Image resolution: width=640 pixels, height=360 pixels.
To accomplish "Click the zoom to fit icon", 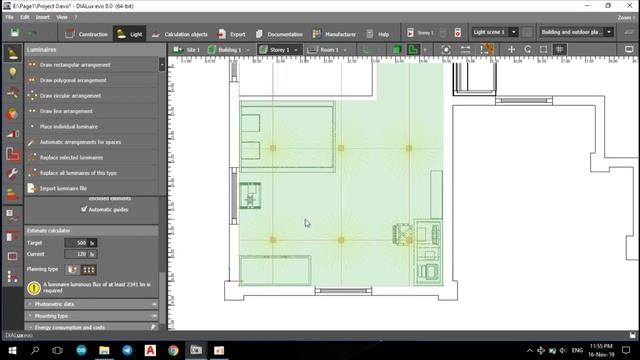I will (446, 50).
